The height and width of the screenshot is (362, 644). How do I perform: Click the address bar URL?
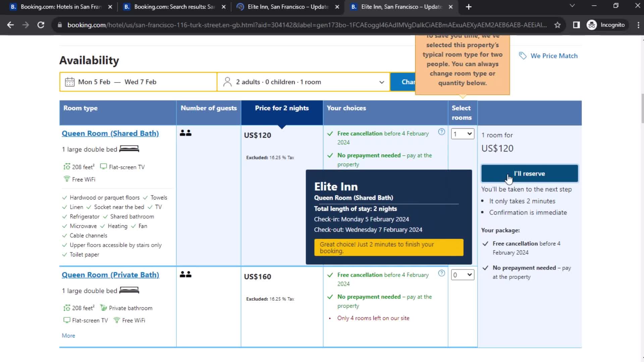307,25
